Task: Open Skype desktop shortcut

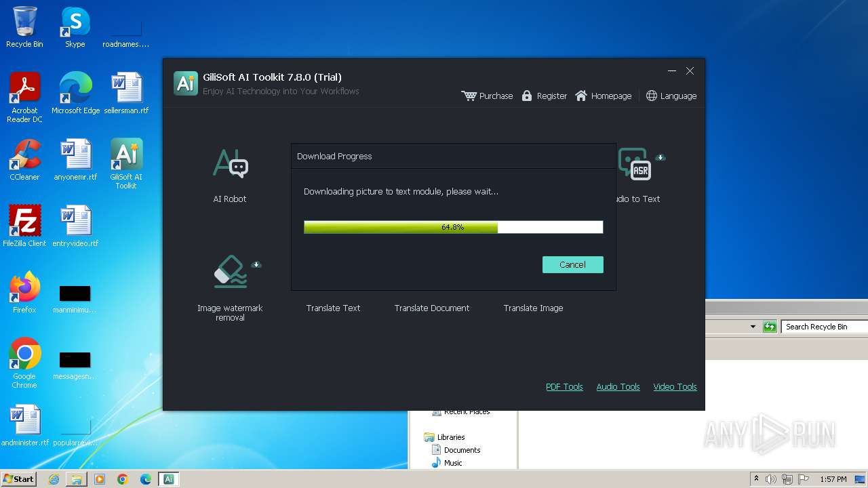Action: (75, 27)
